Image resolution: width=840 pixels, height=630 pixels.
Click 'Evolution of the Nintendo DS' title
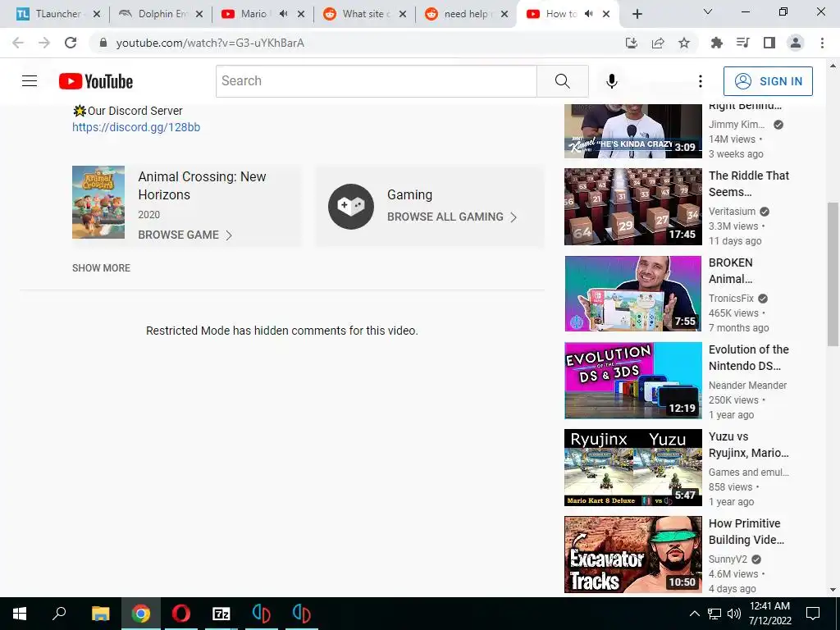click(x=748, y=358)
